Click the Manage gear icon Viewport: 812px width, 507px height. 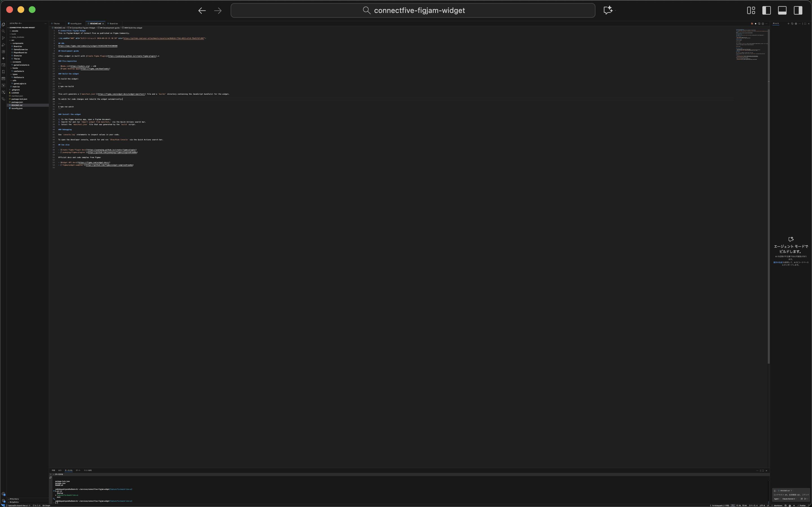[x=3, y=501]
